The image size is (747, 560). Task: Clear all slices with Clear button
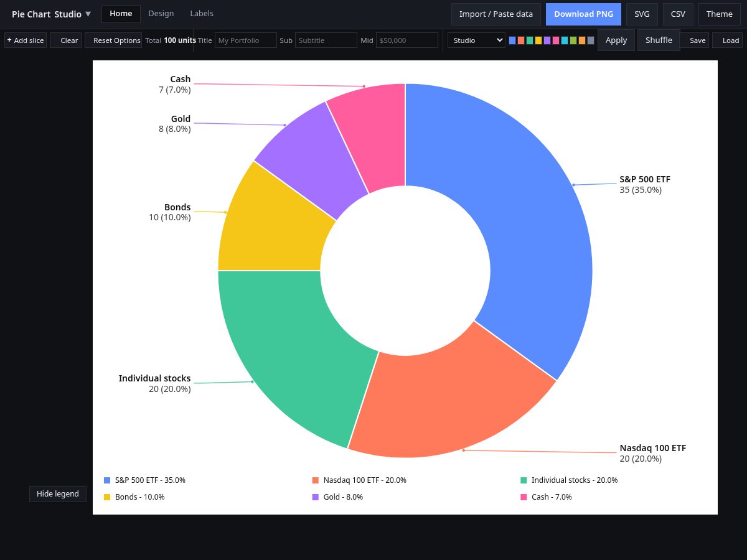66,40
